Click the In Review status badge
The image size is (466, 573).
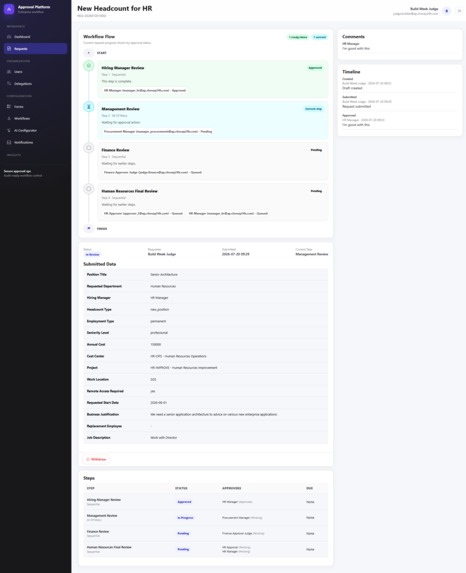click(x=92, y=254)
